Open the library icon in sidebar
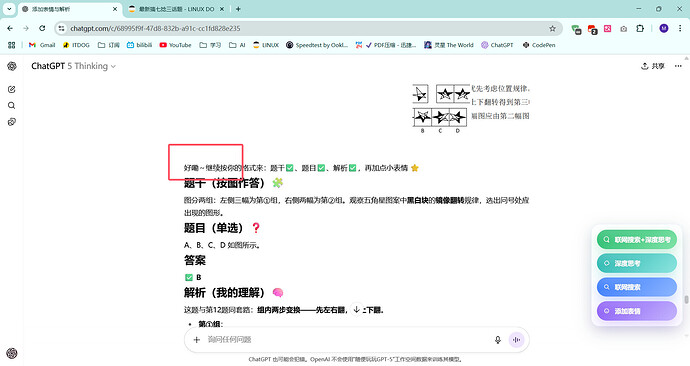This screenshot has height=366, width=690. pos(12,122)
